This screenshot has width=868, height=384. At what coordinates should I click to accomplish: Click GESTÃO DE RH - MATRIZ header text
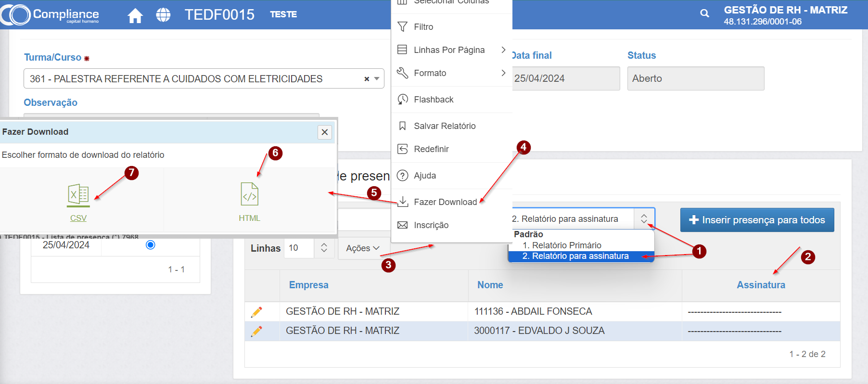pos(786,10)
